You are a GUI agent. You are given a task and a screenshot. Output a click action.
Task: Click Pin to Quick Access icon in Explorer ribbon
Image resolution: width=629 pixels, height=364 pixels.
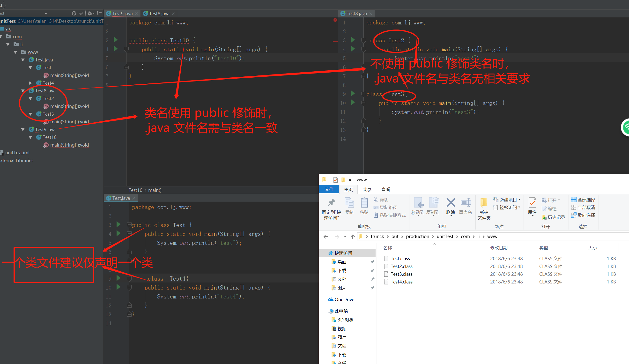point(331,203)
